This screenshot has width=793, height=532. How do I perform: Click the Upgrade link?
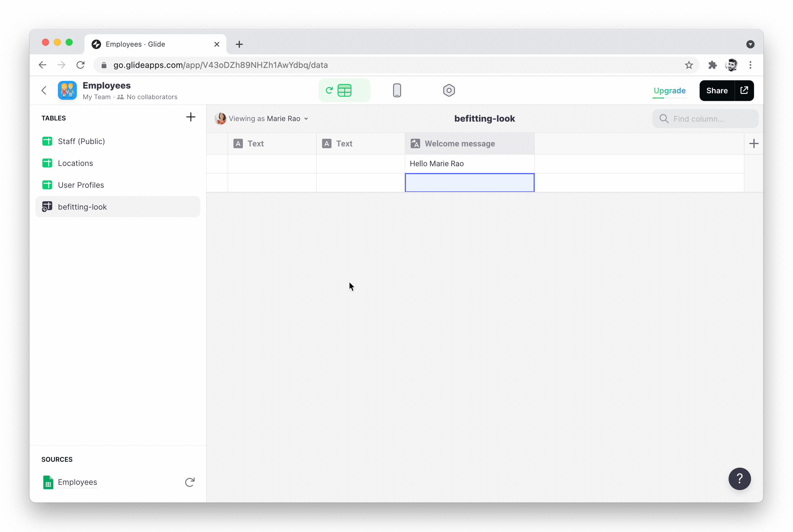[669, 91]
